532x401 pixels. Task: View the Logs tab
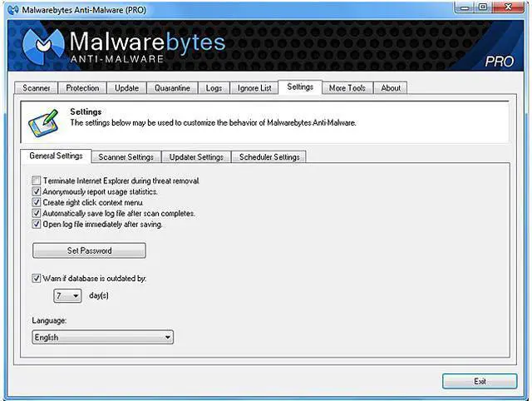point(214,88)
